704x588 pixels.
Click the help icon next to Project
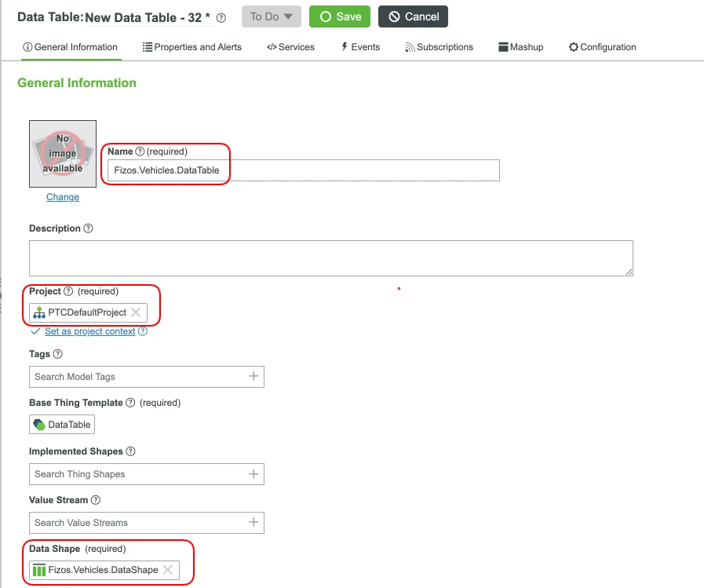pos(68,291)
